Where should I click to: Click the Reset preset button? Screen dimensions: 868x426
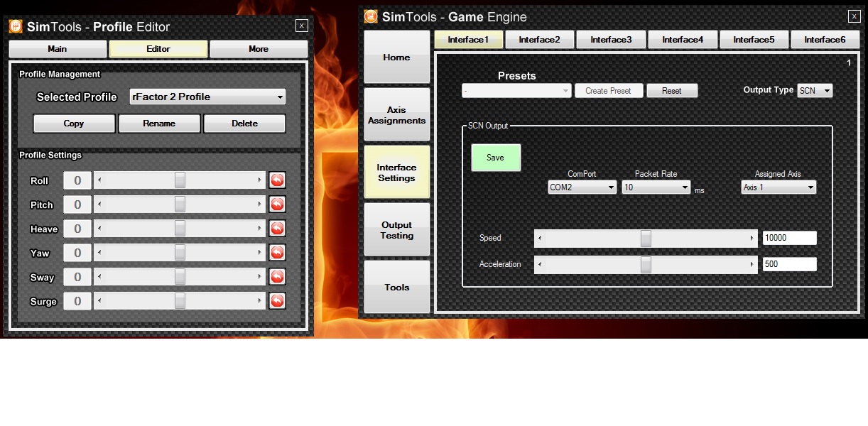672,91
